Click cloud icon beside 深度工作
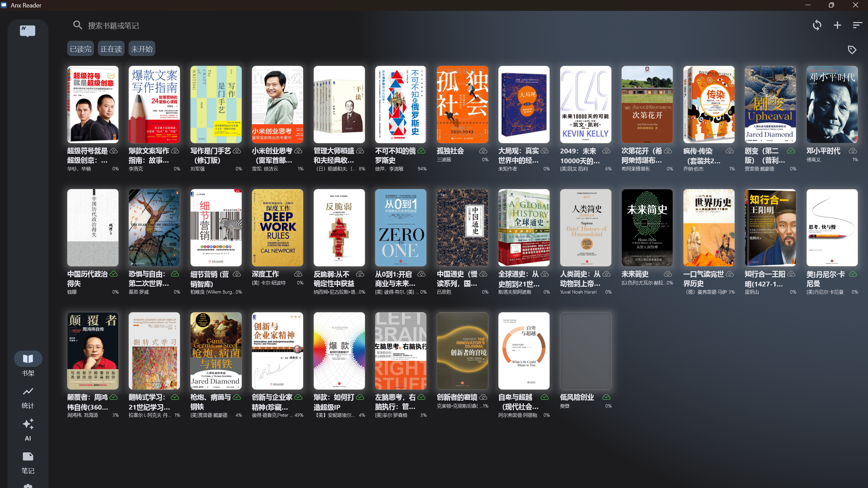The width and height of the screenshot is (868, 488). pyautogui.click(x=298, y=274)
